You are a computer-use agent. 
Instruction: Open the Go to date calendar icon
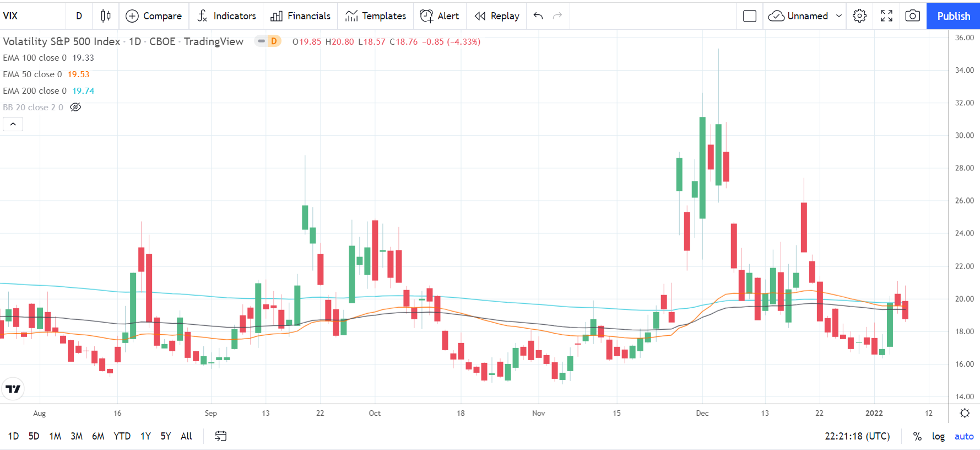click(x=220, y=436)
